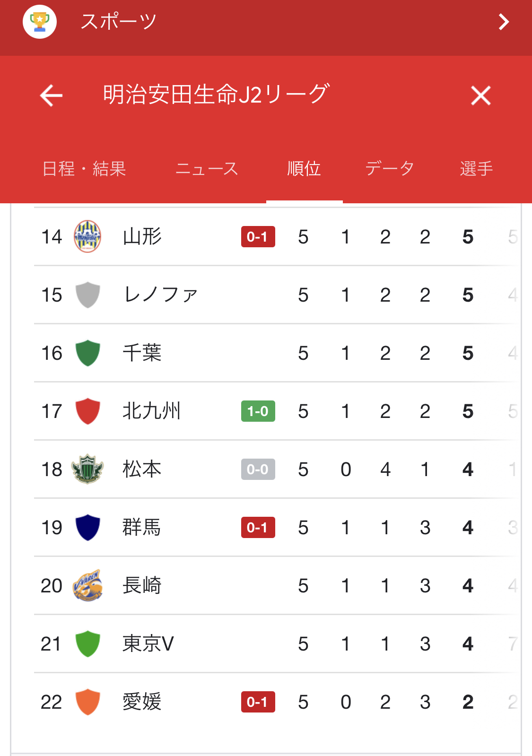Screen dimensions: 532x756
Task: Go back with the left arrow
Action: (x=51, y=96)
